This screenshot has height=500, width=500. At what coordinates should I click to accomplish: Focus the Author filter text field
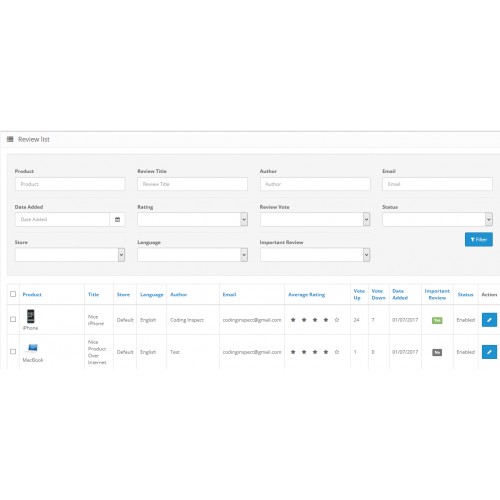coord(315,184)
